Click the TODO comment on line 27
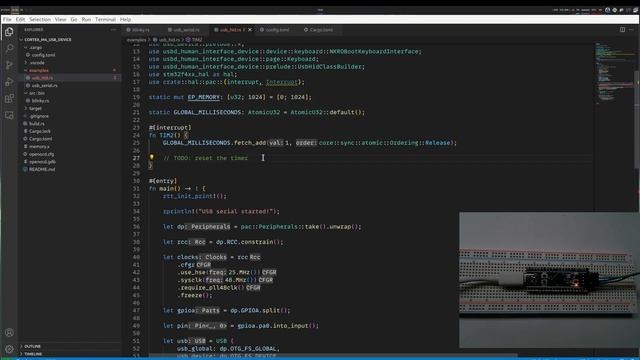This screenshot has width=640, height=360. [x=205, y=158]
